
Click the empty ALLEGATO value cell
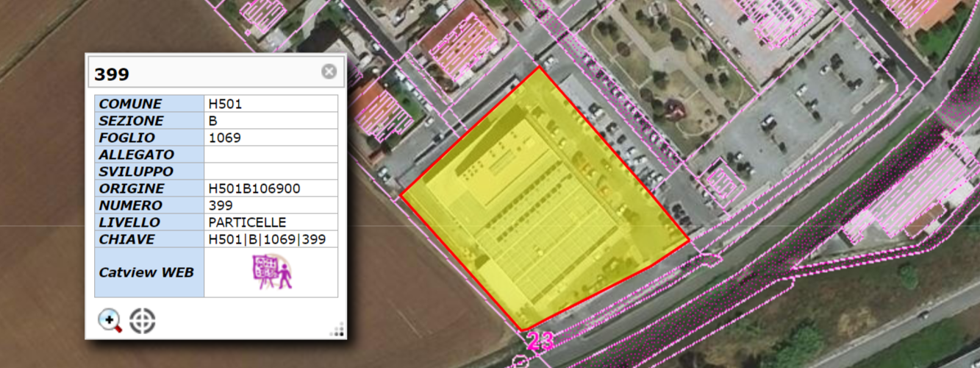(x=270, y=155)
